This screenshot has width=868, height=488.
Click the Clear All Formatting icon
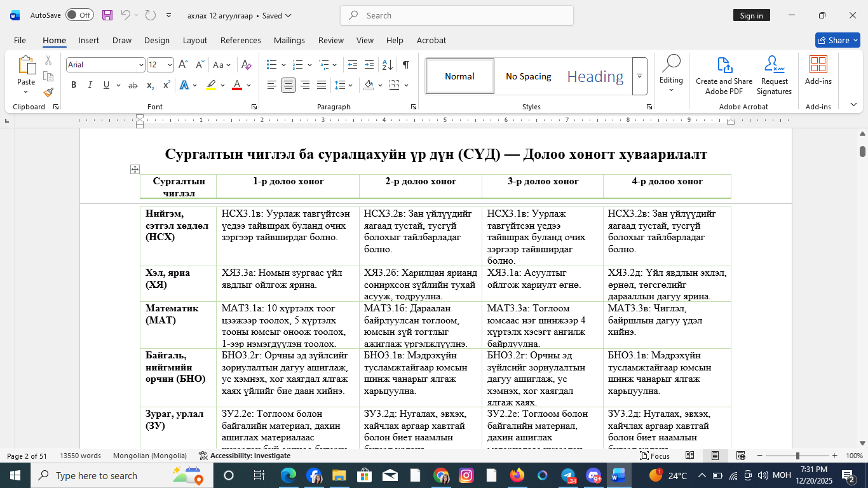click(x=247, y=64)
